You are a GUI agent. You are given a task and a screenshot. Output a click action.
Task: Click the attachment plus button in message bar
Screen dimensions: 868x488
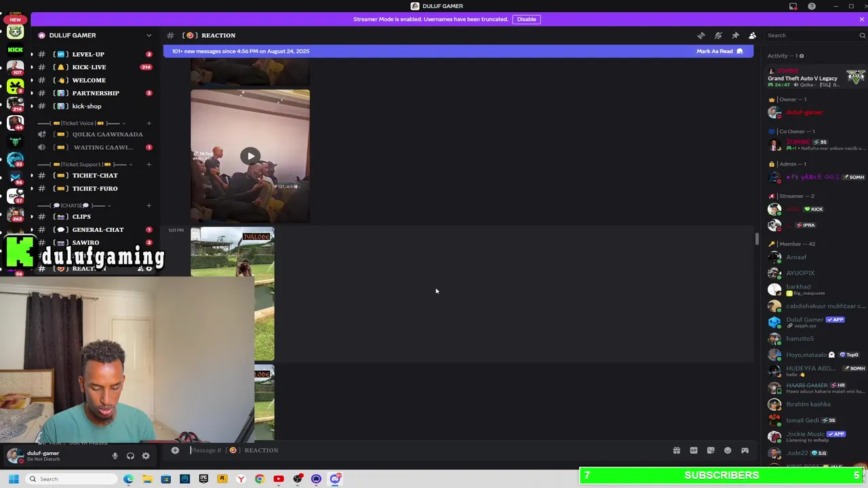175,450
